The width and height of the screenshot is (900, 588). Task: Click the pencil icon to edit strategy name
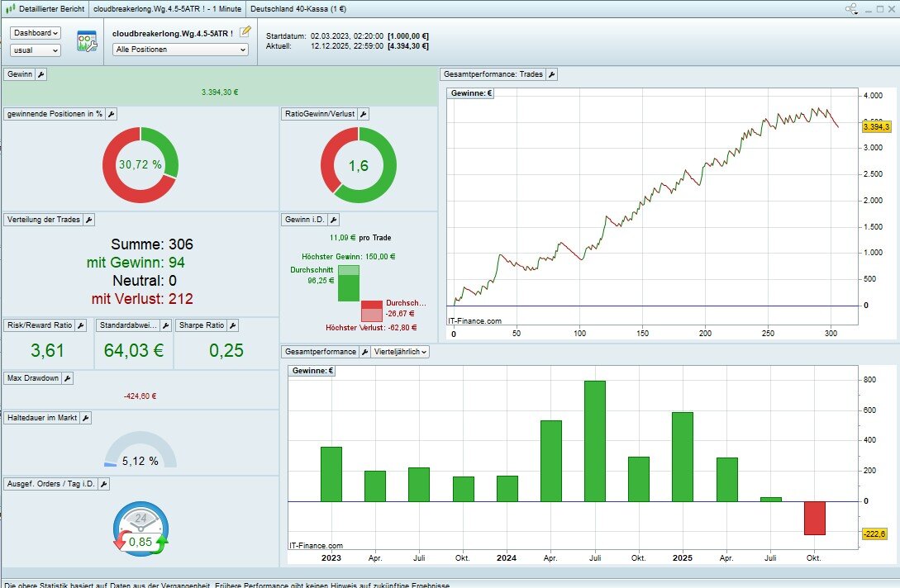coord(245,32)
